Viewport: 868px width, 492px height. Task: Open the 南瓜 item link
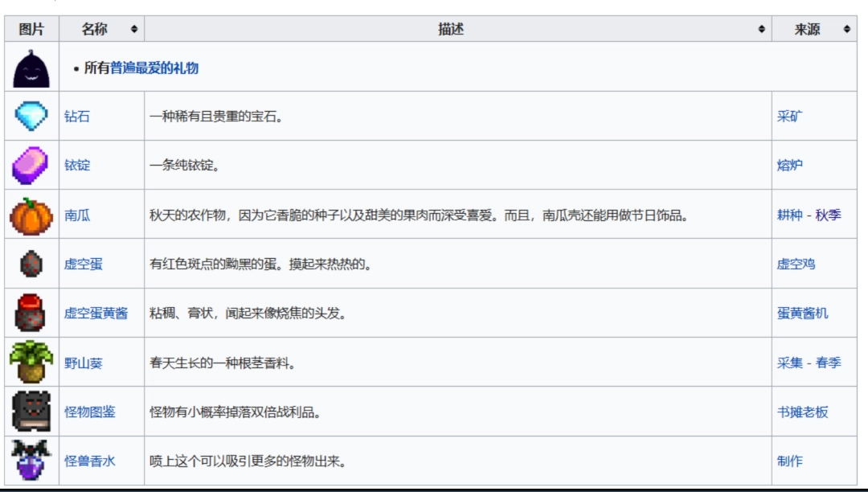(77, 215)
